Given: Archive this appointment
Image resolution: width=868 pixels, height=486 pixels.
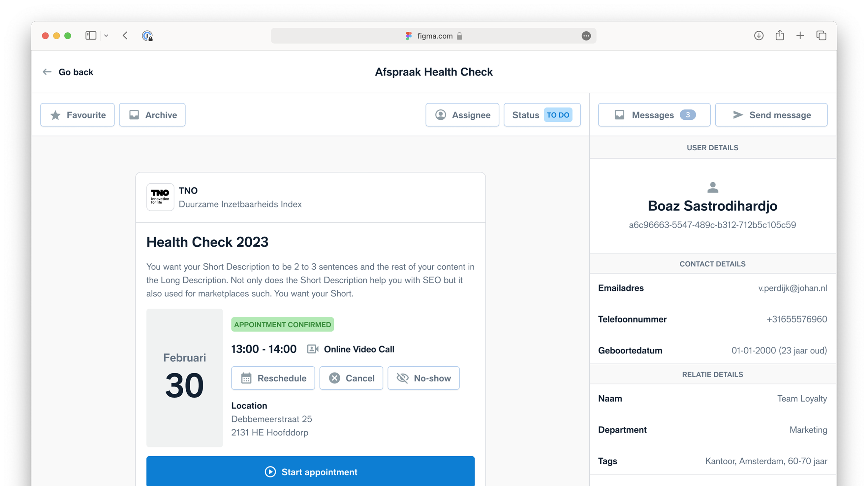Looking at the screenshot, I should [x=152, y=115].
